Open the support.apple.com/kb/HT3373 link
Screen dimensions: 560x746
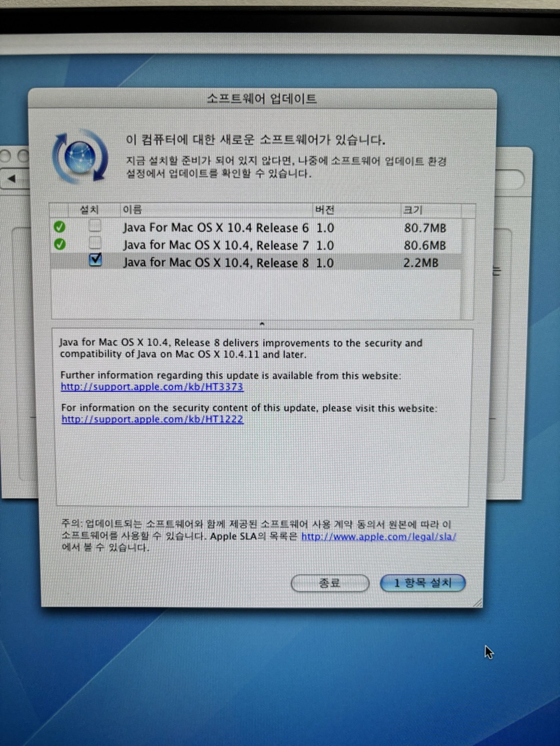click(152, 387)
